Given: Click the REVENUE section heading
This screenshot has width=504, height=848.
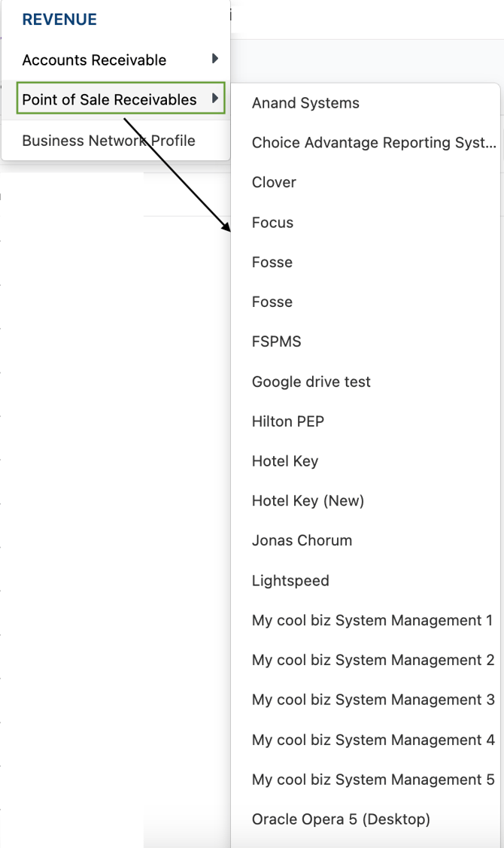Looking at the screenshot, I should 59,20.
